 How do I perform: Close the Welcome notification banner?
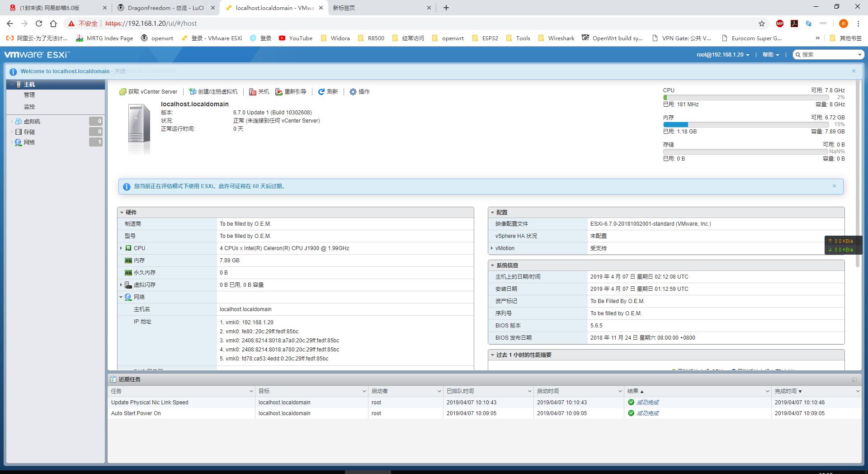(x=854, y=71)
